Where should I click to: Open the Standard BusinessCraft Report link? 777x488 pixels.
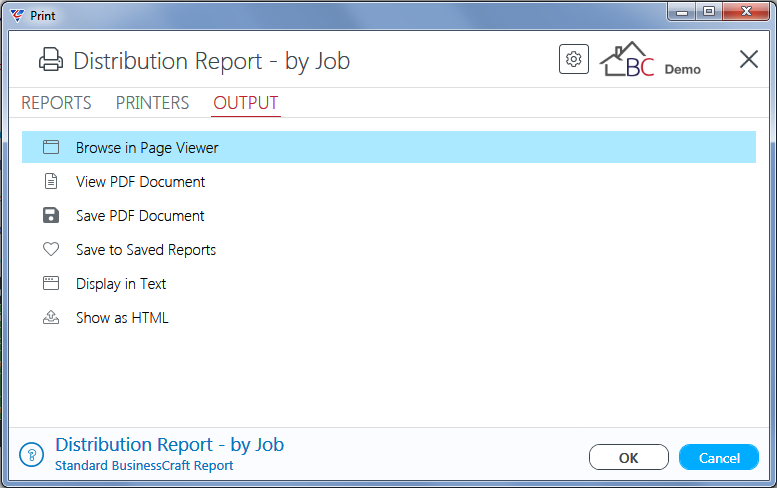[144, 466]
